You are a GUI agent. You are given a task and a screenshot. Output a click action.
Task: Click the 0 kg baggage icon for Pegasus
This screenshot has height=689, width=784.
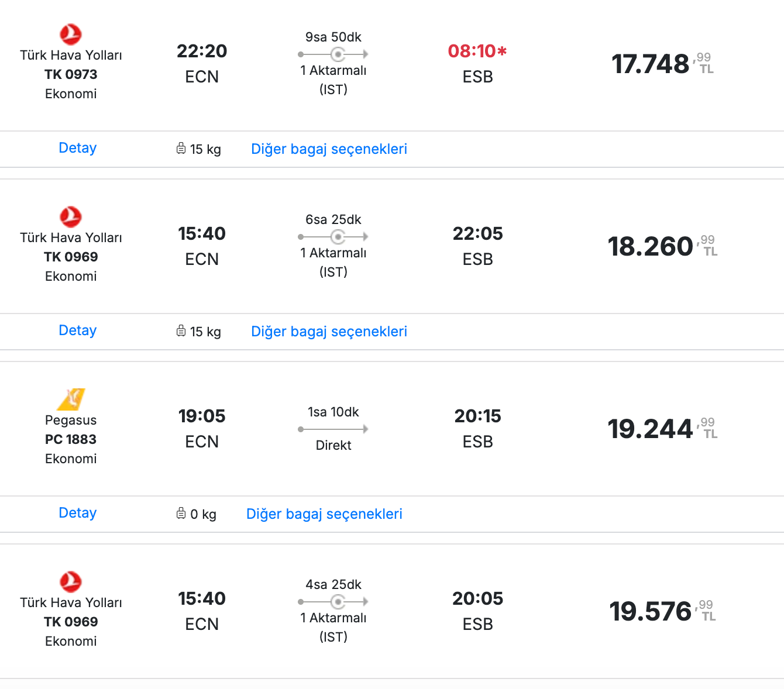coord(181,514)
